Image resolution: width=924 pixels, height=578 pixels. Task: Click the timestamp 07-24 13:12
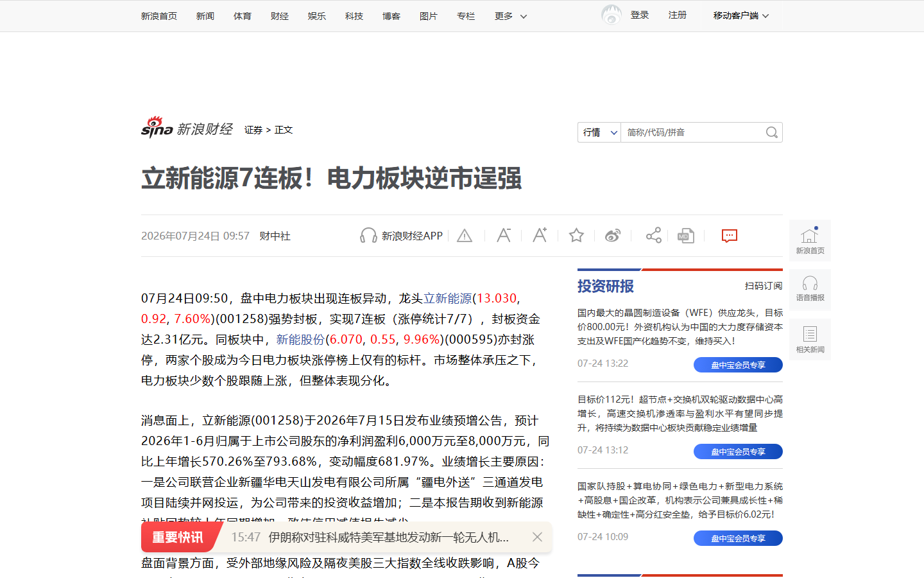pos(603,450)
